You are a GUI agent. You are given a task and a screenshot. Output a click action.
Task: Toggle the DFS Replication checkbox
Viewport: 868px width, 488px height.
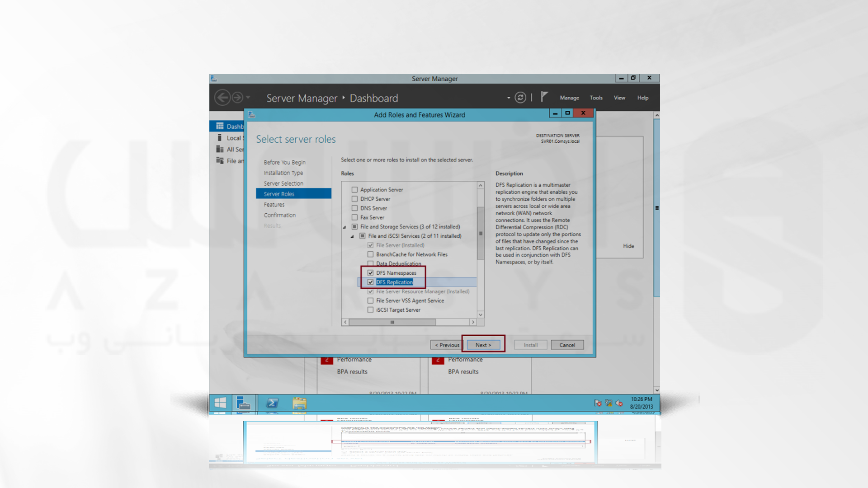[x=370, y=282]
